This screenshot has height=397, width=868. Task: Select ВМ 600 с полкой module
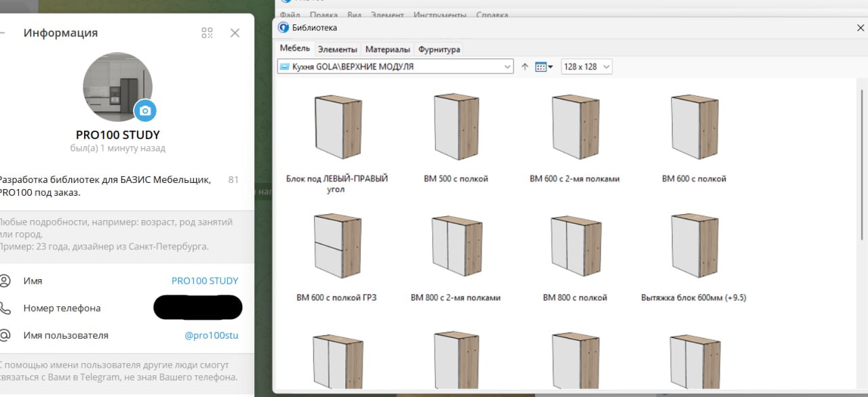[694, 139]
